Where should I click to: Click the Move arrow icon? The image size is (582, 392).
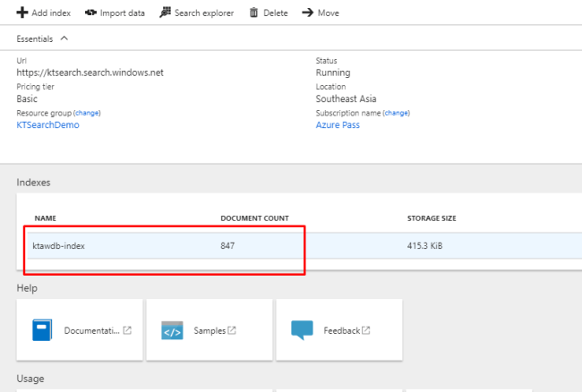[307, 13]
